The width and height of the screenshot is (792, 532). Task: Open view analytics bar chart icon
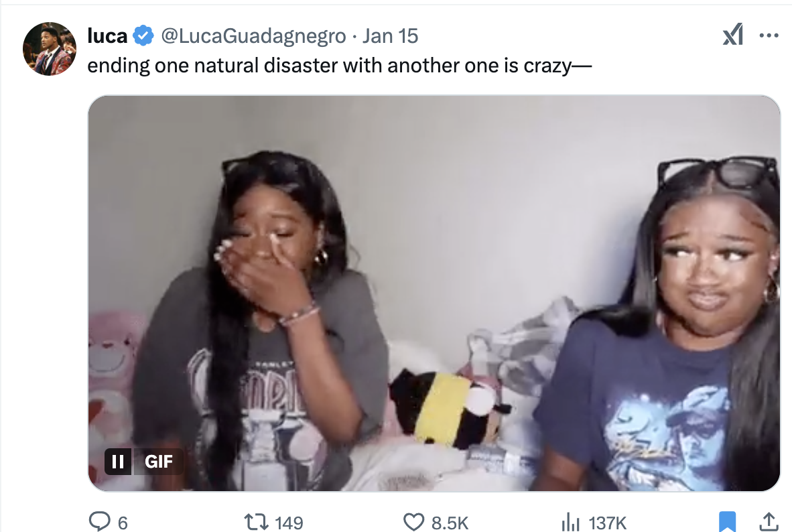571,523
